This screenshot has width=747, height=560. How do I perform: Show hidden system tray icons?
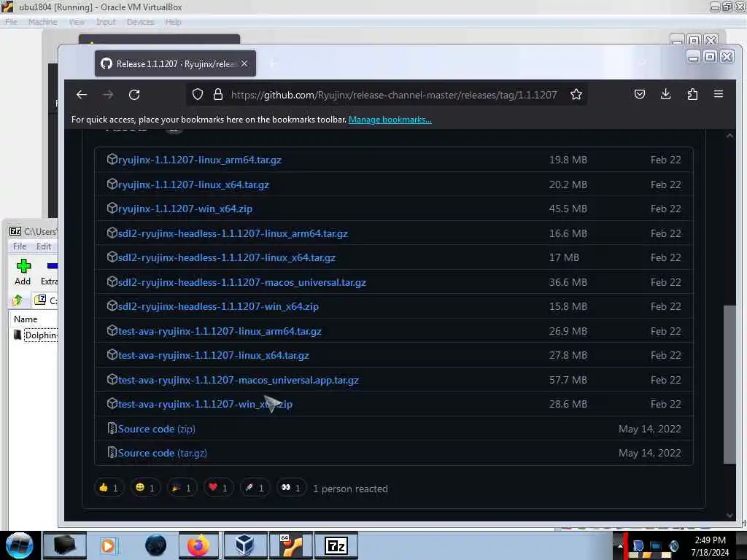click(620, 545)
